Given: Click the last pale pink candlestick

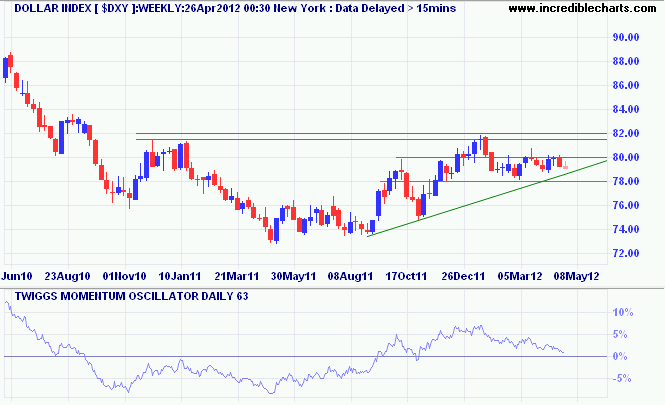Looking at the screenshot, I should click(x=565, y=166).
